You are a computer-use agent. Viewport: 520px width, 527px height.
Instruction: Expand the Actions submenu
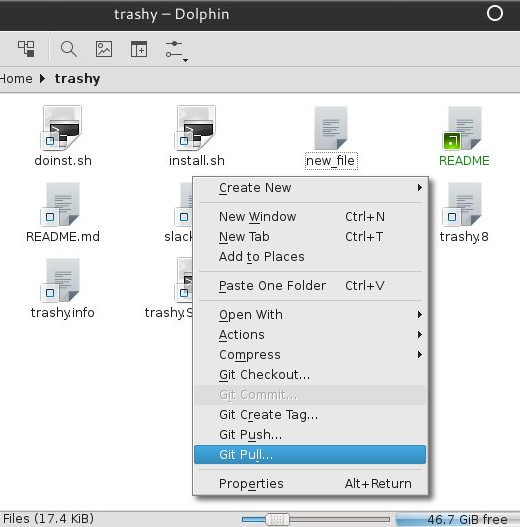(310, 335)
